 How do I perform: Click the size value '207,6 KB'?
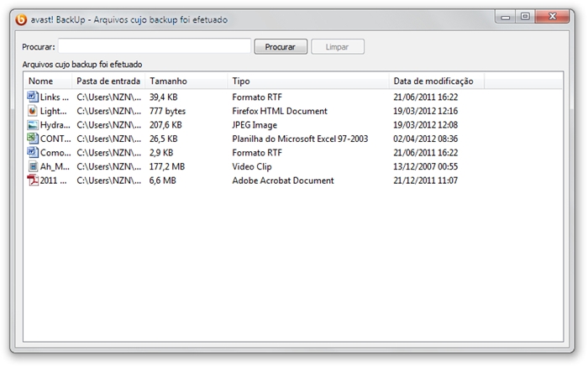tap(165, 125)
